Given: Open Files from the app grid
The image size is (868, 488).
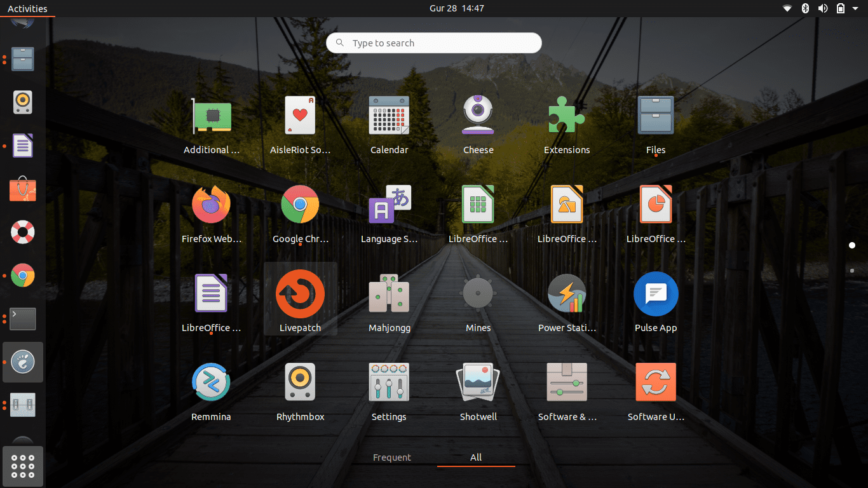Looking at the screenshot, I should [x=656, y=125].
